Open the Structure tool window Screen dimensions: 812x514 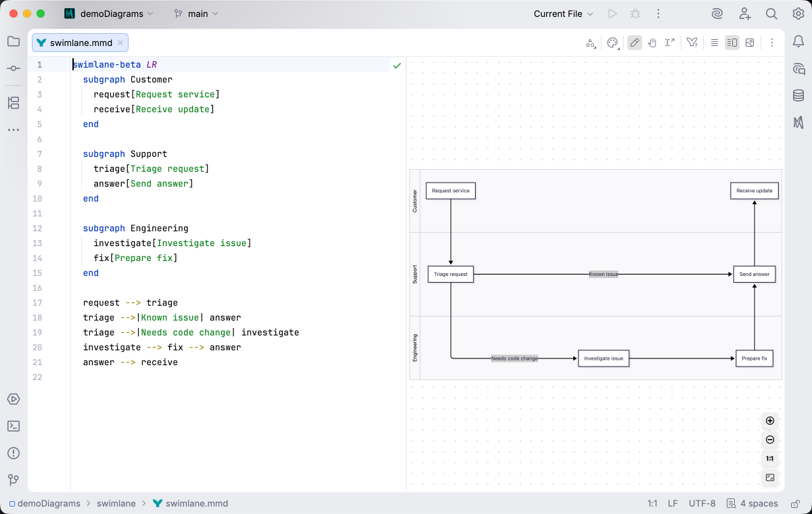coord(14,103)
